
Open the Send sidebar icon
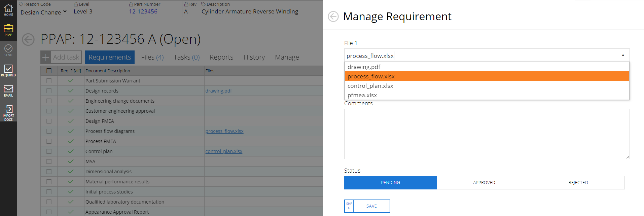pos(8,50)
